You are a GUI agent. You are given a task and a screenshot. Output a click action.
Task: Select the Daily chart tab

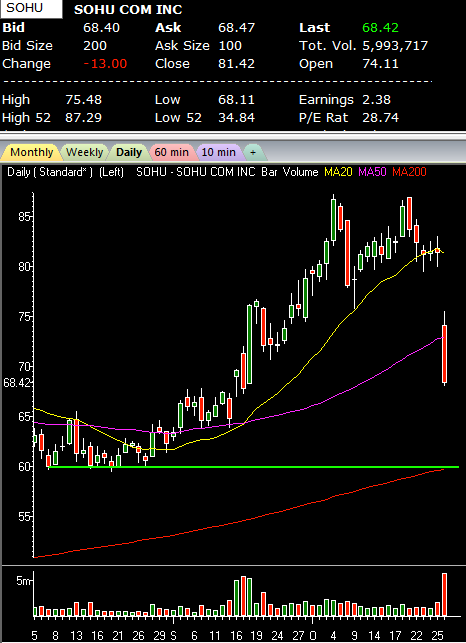coord(129,152)
